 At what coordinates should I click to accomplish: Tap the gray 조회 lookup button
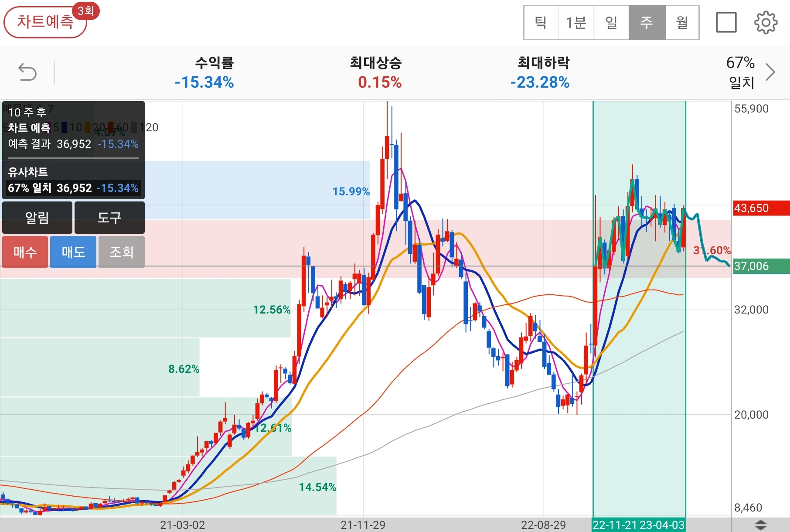coord(122,252)
